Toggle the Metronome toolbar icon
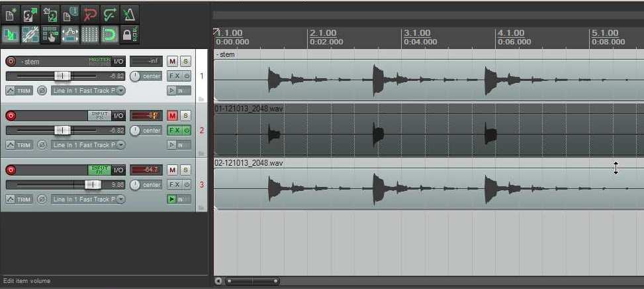Viewport: 644px width, 289px height. tap(129, 15)
